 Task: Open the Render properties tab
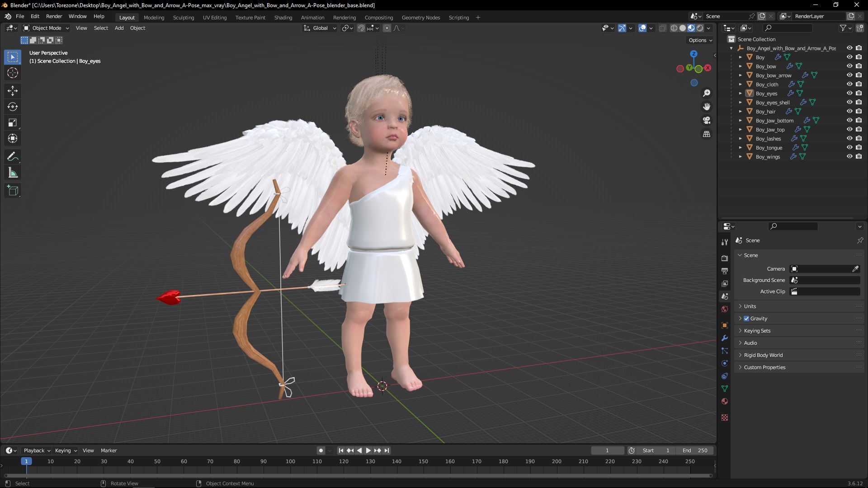pos(725,258)
